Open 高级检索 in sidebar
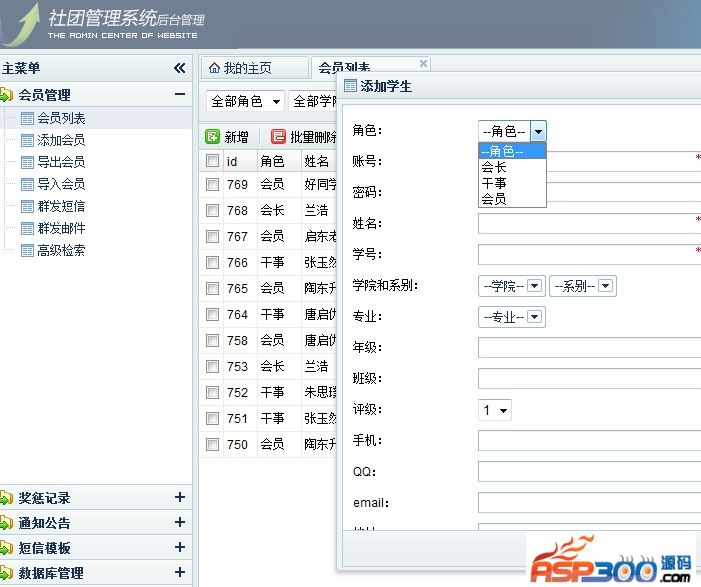The height and width of the screenshot is (587, 701). click(x=61, y=250)
